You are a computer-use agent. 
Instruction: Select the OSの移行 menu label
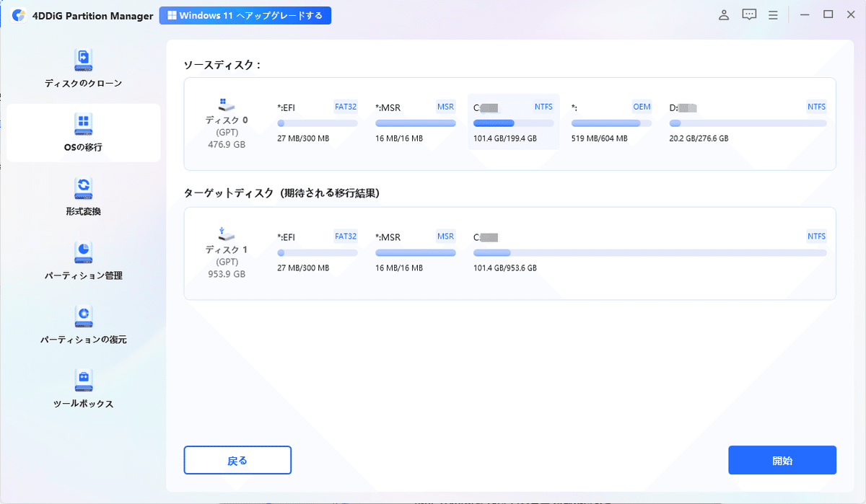(84, 148)
